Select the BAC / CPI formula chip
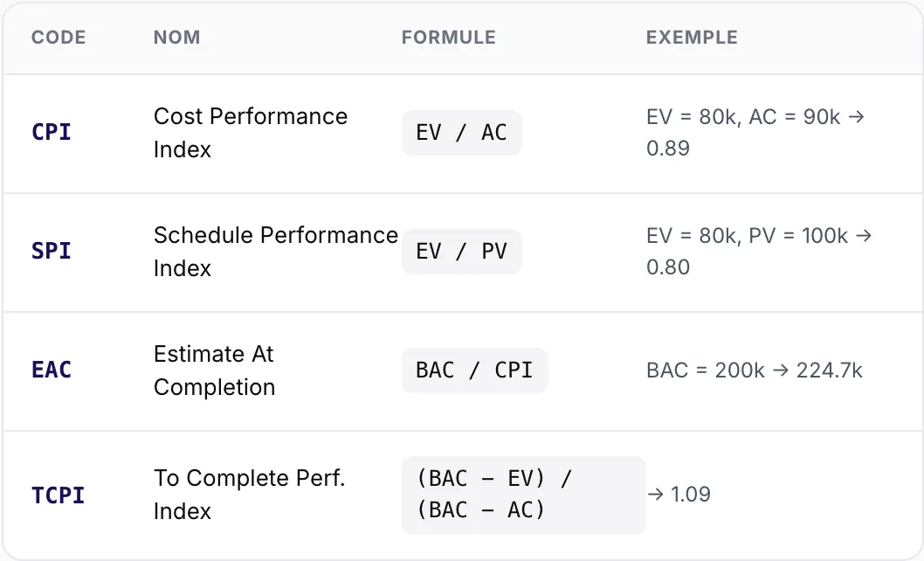Image resolution: width=924 pixels, height=561 pixels. coord(474,371)
